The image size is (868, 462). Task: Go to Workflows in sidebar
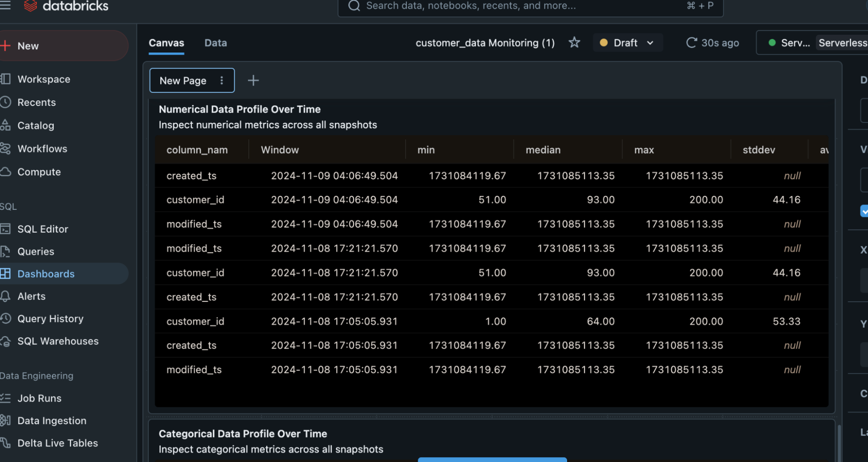42,148
